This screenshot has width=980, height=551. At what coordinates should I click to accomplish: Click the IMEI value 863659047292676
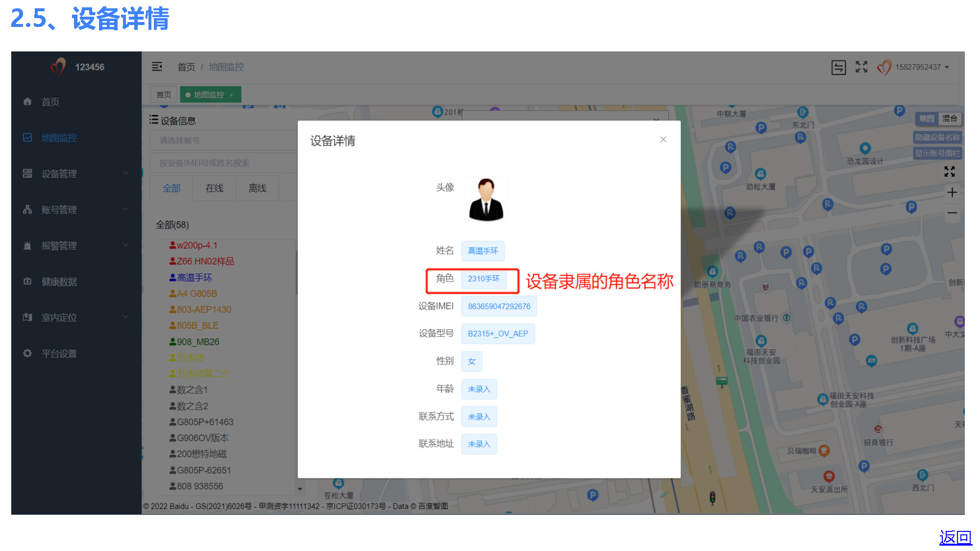499,307
